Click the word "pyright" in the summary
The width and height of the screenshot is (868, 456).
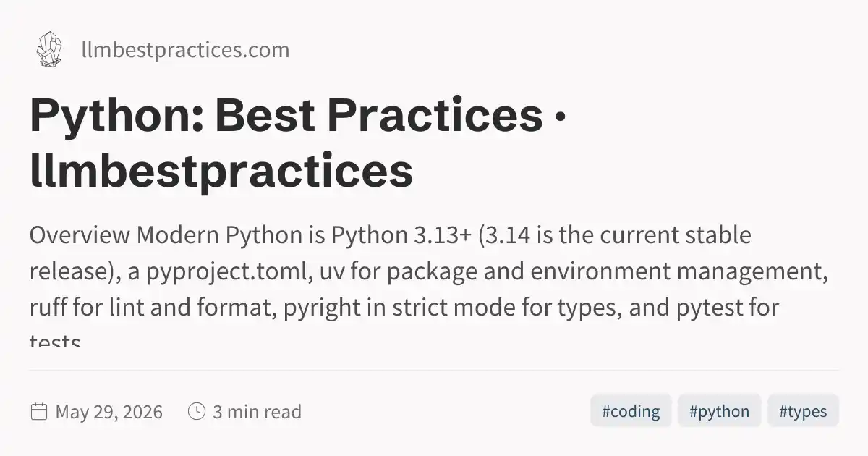pyautogui.click(x=316, y=308)
